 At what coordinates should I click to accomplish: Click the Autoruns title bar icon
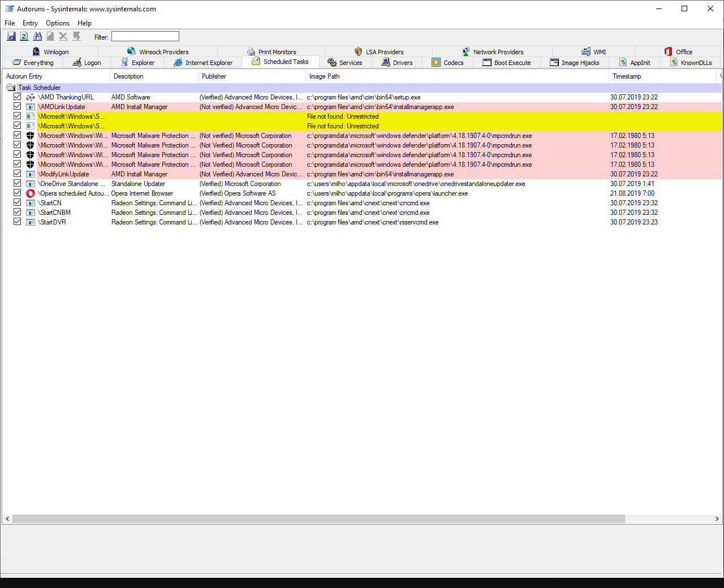coord(10,8)
